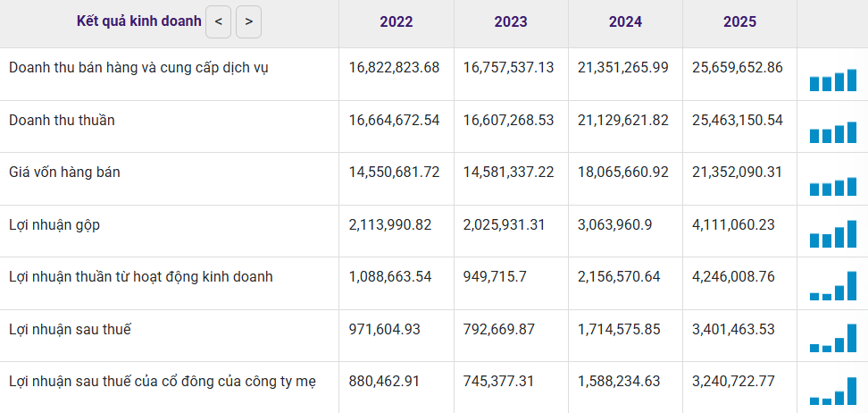
Task: Click the Lợi nhuận gộp row label
Action: (54, 224)
